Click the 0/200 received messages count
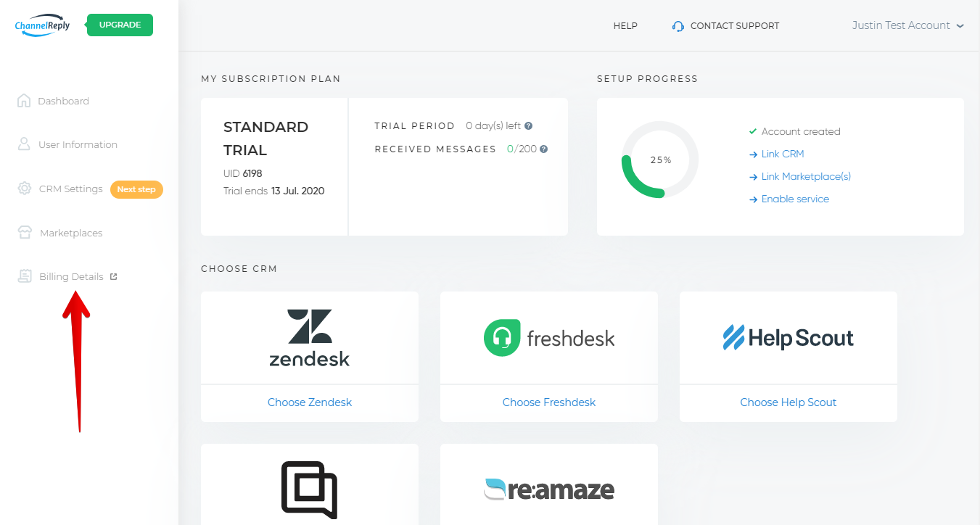Image resolution: width=980 pixels, height=525 pixels. coord(522,149)
